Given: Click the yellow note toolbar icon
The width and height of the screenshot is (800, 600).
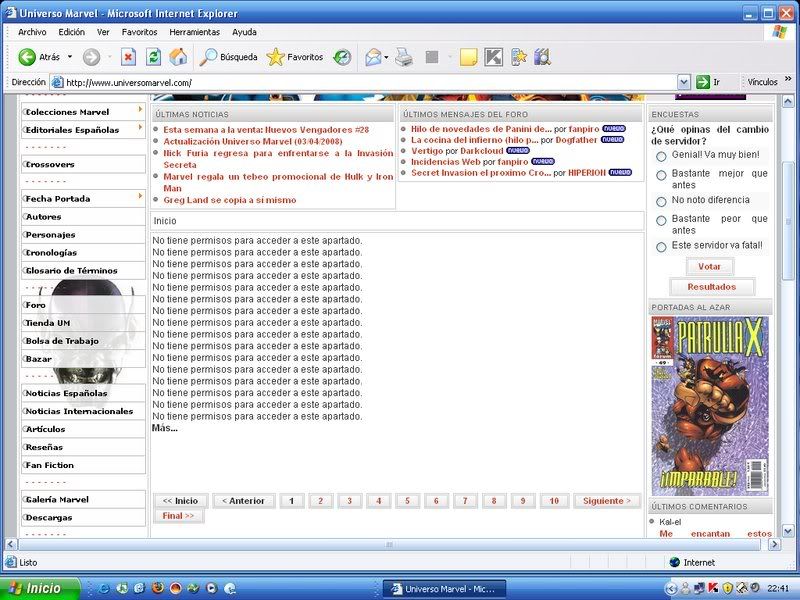Looking at the screenshot, I should point(468,57).
